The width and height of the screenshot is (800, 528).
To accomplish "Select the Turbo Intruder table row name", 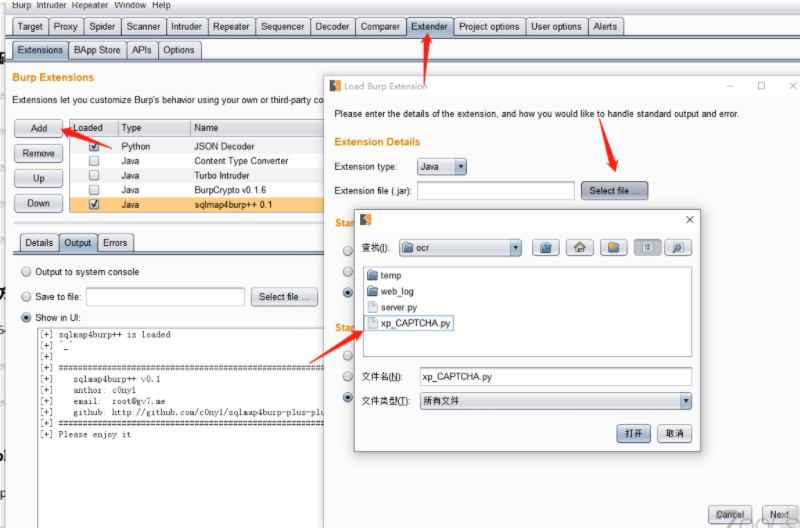I will click(x=221, y=175).
